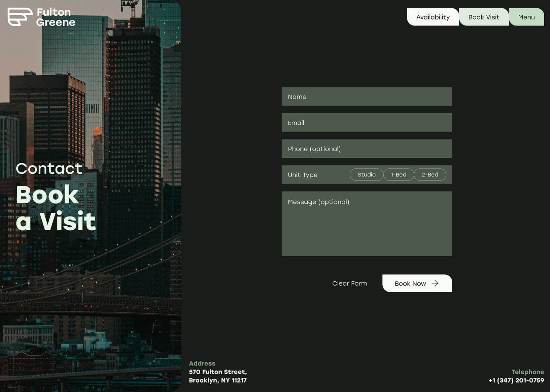The image size is (550, 392).
Task: Select the Phone (optional) field
Action: coord(367,149)
